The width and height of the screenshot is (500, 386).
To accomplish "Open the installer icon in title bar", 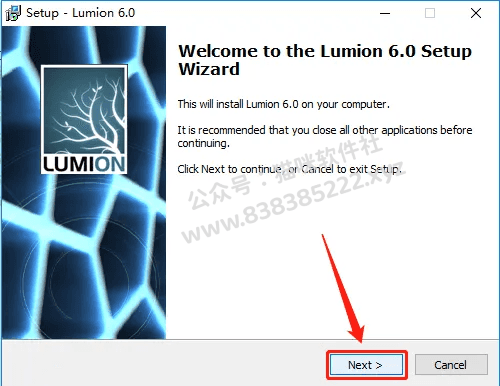I will (13, 13).
